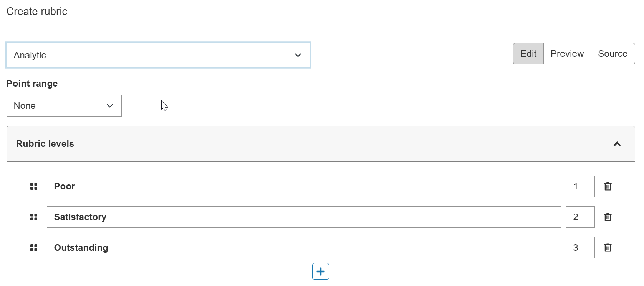Click drag handle for Satisfactory level

(34, 217)
